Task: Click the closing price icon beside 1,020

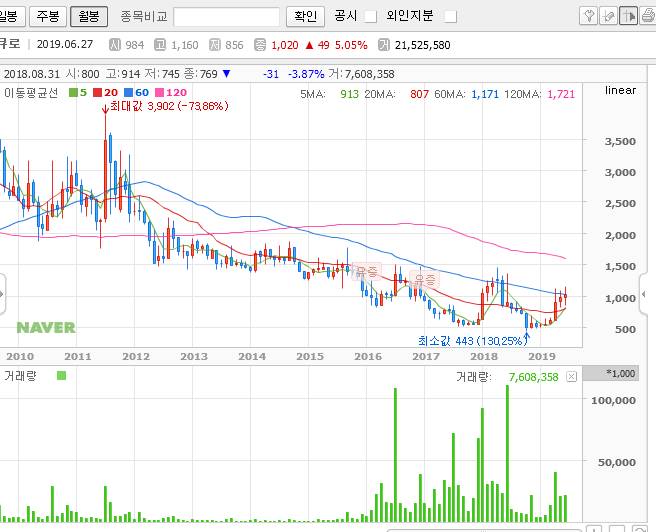Action: [260, 45]
